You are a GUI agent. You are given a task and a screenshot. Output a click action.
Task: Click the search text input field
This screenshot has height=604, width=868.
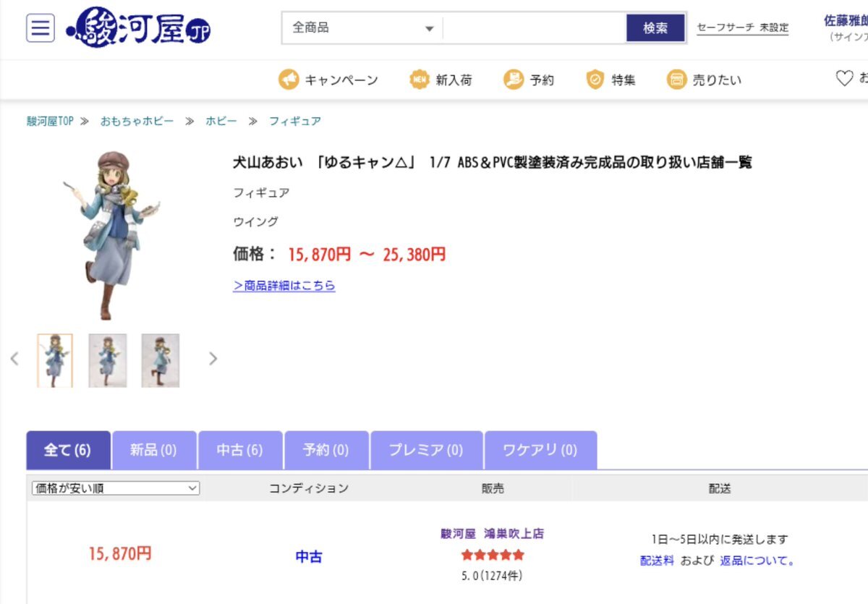coord(534,28)
